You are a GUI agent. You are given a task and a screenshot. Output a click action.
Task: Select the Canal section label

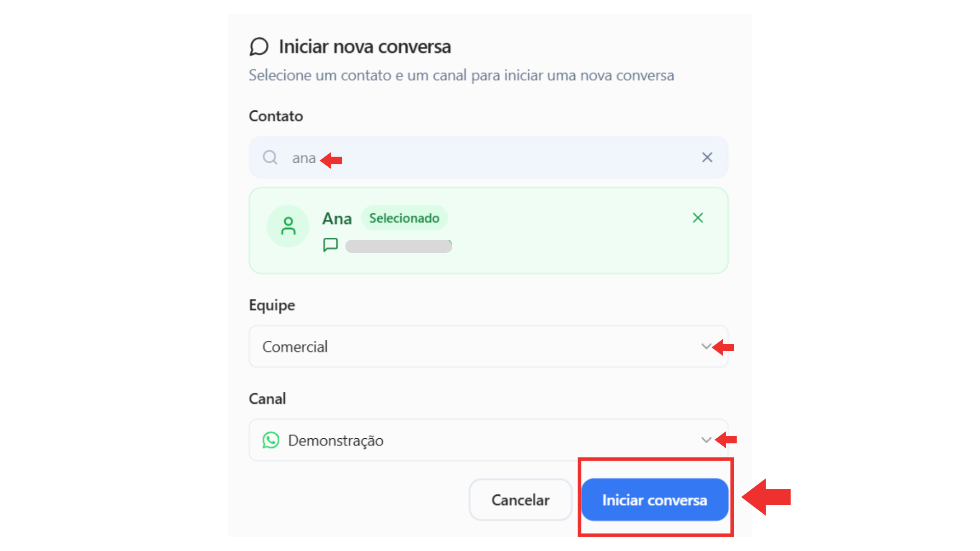pyautogui.click(x=267, y=398)
